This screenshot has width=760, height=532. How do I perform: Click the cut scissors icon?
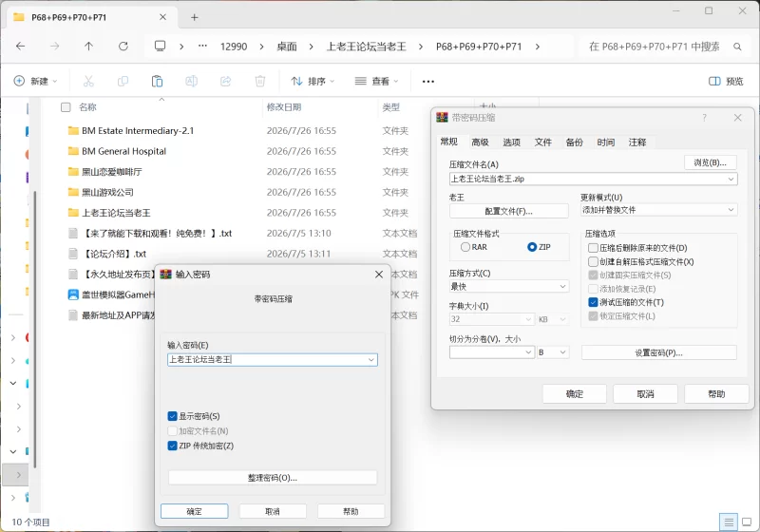pos(88,81)
